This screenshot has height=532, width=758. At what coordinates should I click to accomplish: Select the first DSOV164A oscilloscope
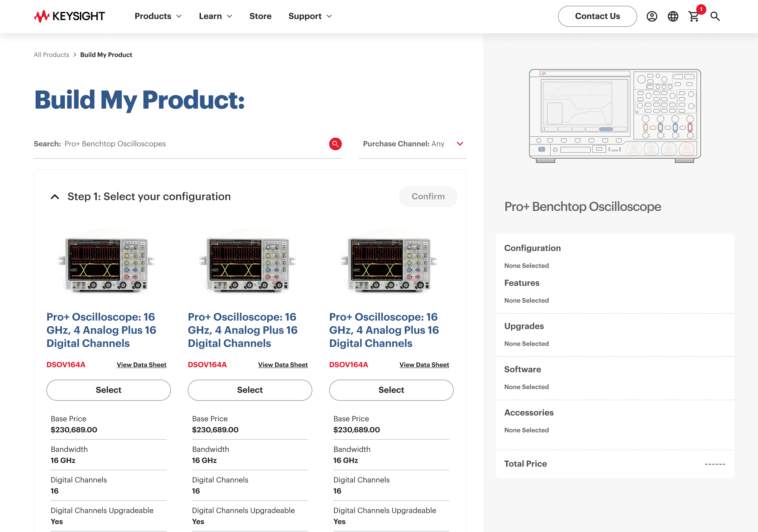[x=109, y=390]
